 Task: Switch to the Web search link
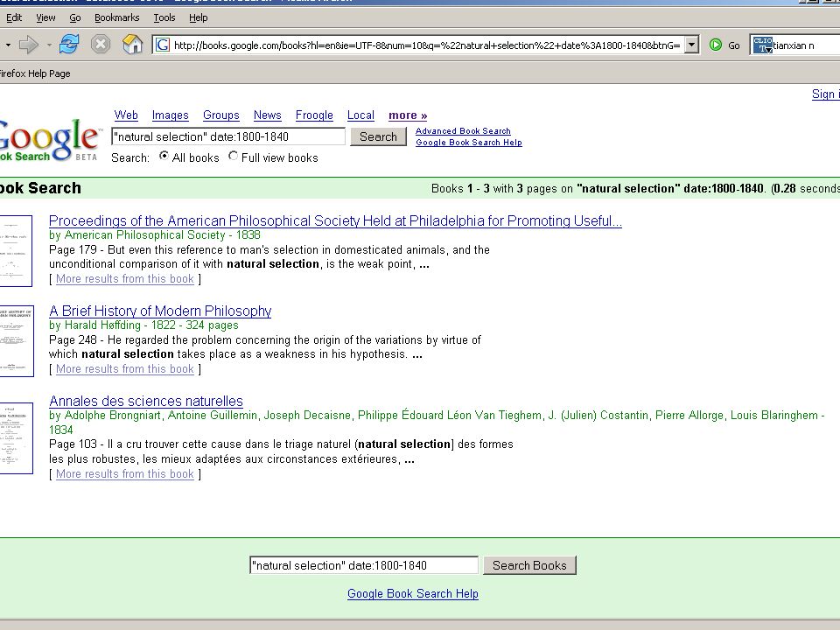click(126, 115)
